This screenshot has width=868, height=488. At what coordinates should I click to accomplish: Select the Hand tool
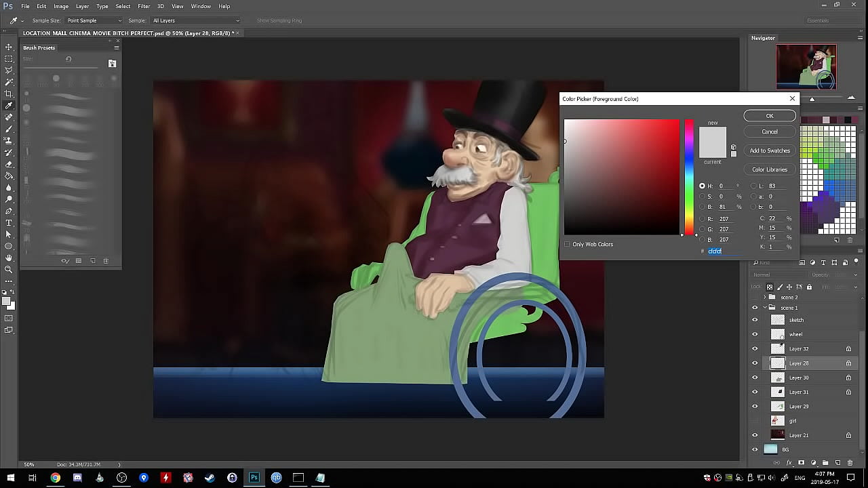click(9, 258)
